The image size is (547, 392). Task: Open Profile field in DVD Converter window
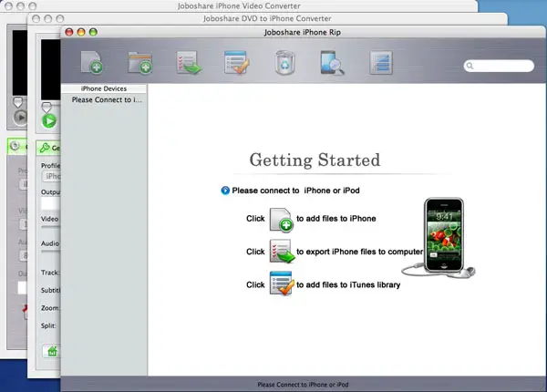[51, 176]
